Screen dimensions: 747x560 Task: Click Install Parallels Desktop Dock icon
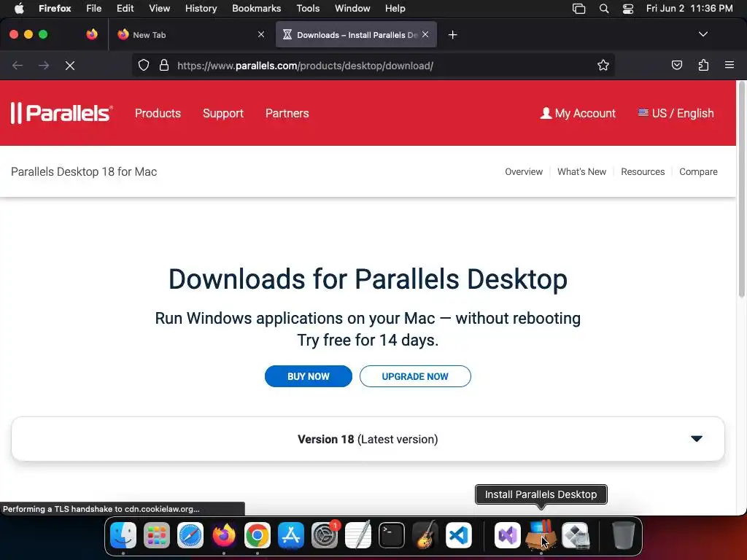click(541, 535)
